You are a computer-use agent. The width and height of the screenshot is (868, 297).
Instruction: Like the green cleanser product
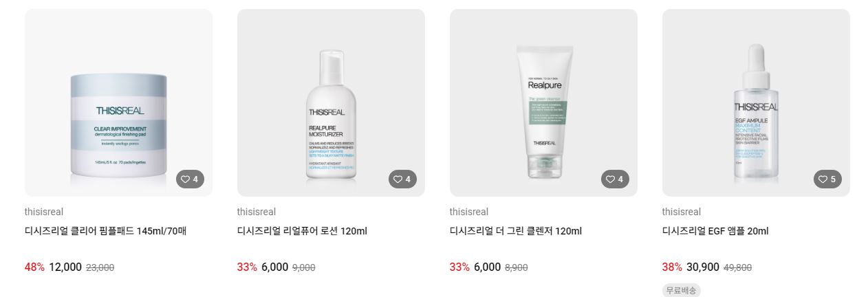615,179
